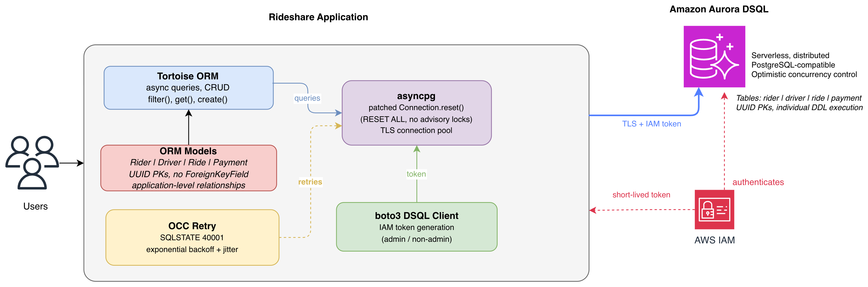Select the 'Rideshare Application' title

tap(318, 17)
